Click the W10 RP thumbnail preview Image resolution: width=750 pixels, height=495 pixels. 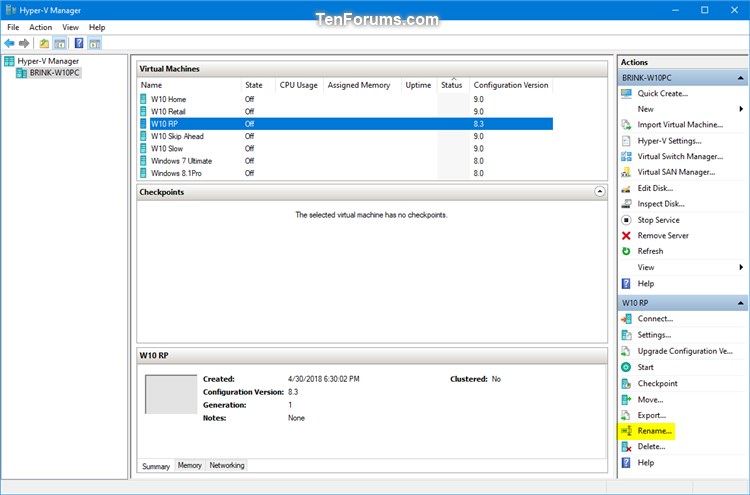[x=171, y=394]
